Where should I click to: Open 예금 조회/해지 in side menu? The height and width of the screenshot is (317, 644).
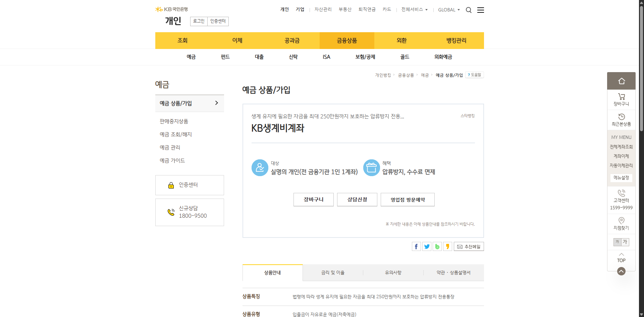[175, 135]
